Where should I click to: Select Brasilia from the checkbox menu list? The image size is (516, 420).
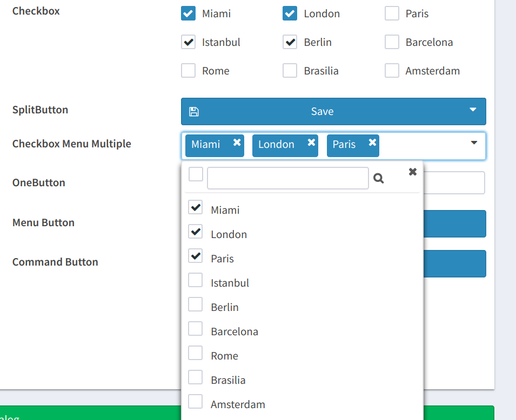(195, 377)
